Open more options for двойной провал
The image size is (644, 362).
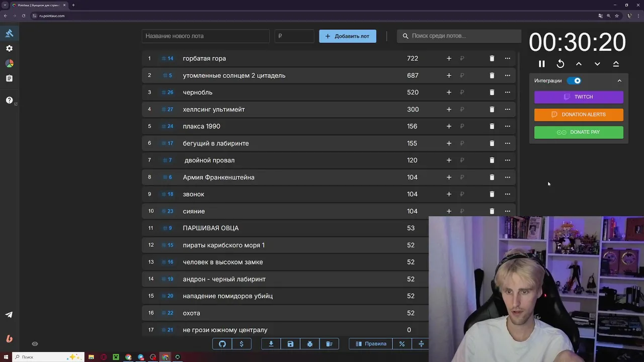507,160
